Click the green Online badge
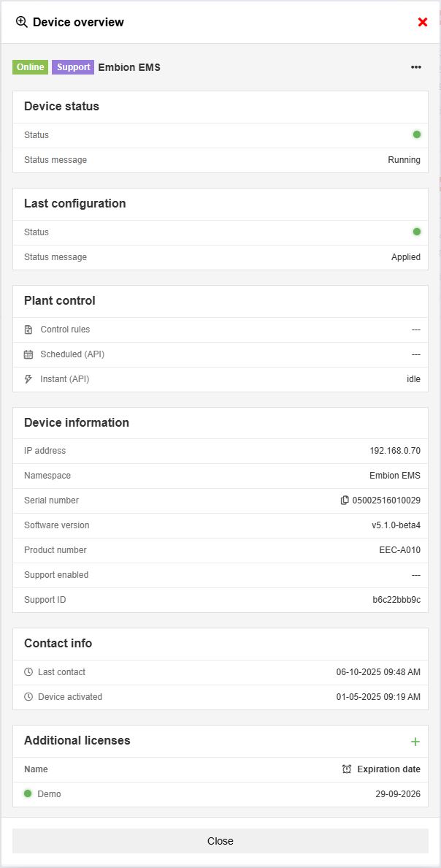Viewport: 441px width, 868px height. point(30,67)
